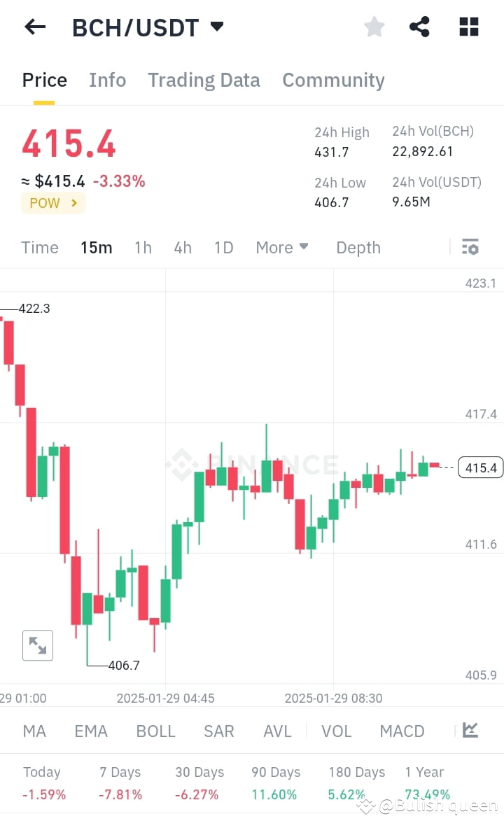Switch to the Trading Data tab
The height and width of the screenshot is (821, 504).
204,80
